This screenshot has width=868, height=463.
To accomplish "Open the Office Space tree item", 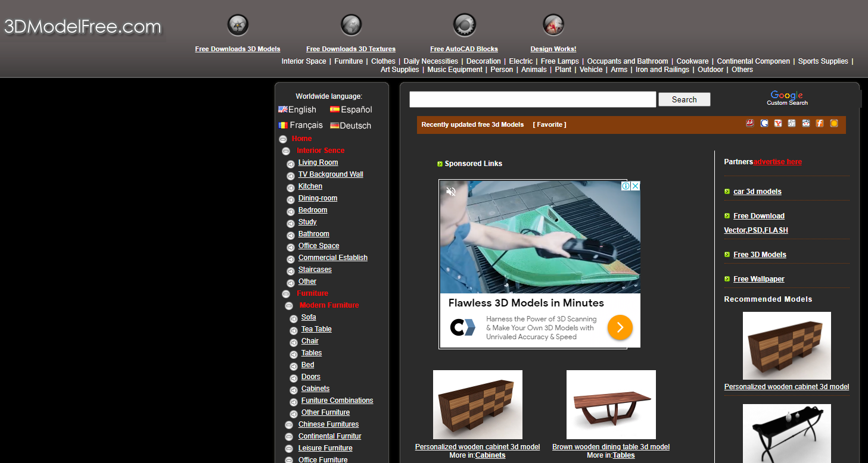I will pyautogui.click(x=319, y=246).
